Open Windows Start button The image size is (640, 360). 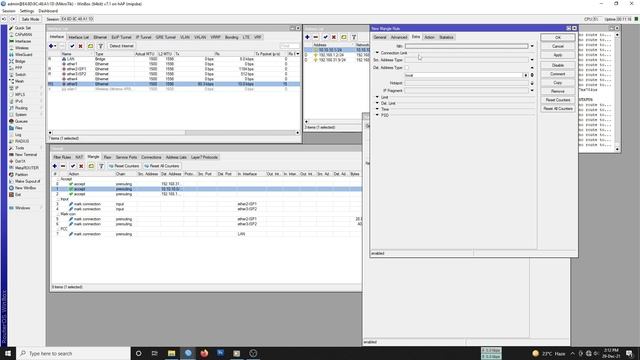point(8,353)
